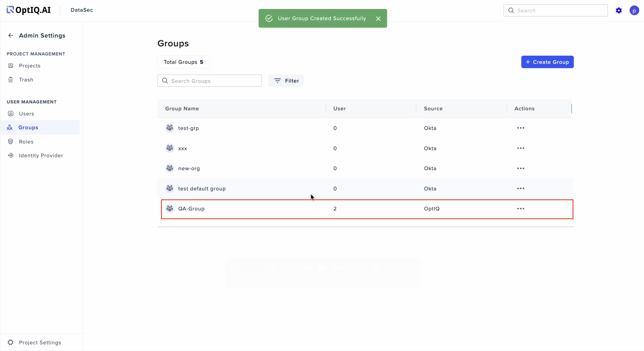Click the User column header
The height and width of the screenshot is (351, 644).
click(x=339, y=109)
